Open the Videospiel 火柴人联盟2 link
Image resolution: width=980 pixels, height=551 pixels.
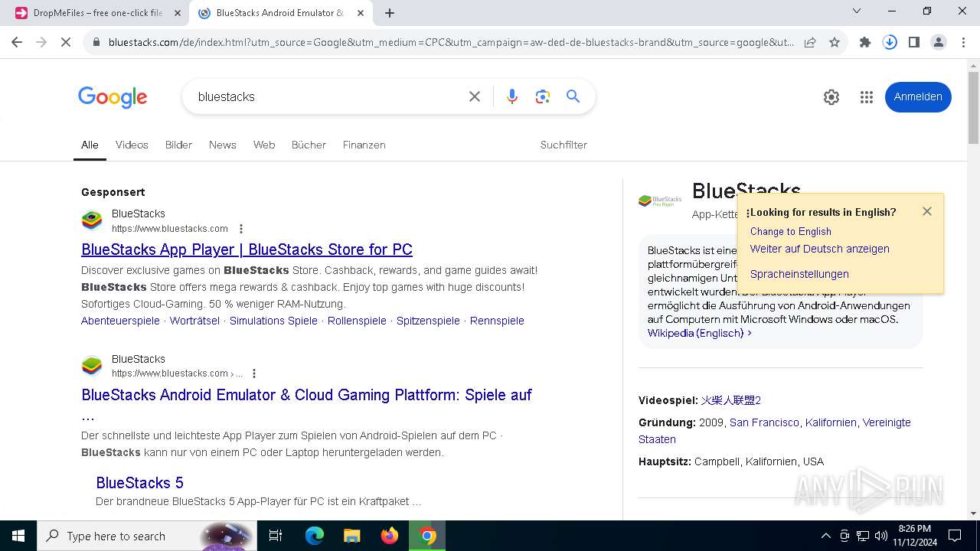pyautogui.click(x=730, y=400)
